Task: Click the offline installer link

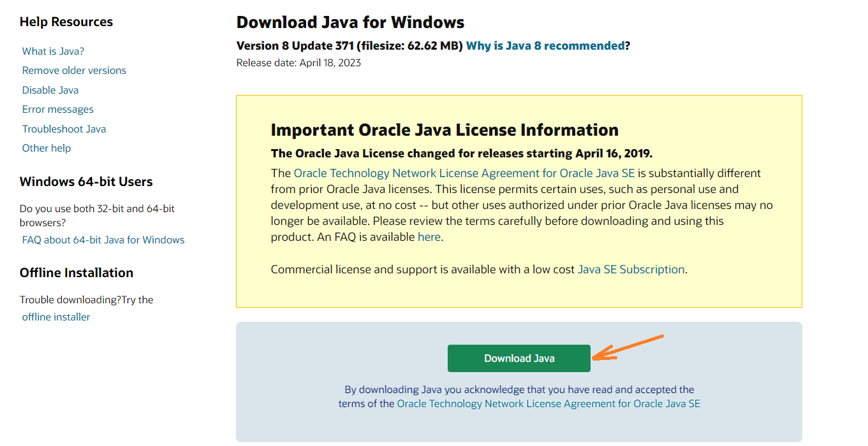Action: click(56, 317)
